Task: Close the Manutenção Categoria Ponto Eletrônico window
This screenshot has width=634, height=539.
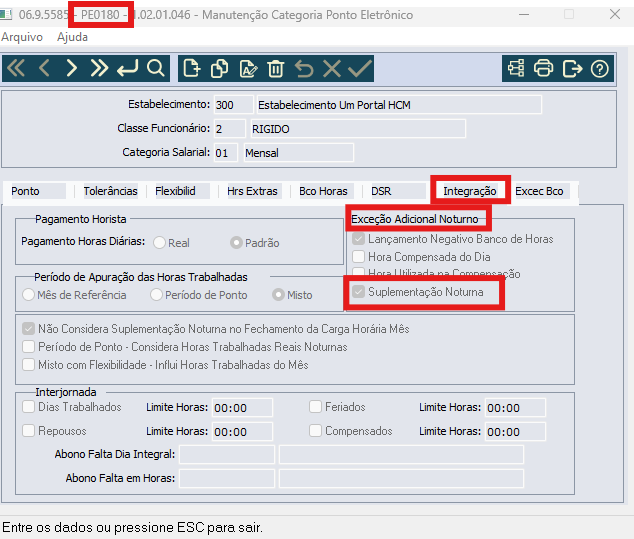Action: 615,14
